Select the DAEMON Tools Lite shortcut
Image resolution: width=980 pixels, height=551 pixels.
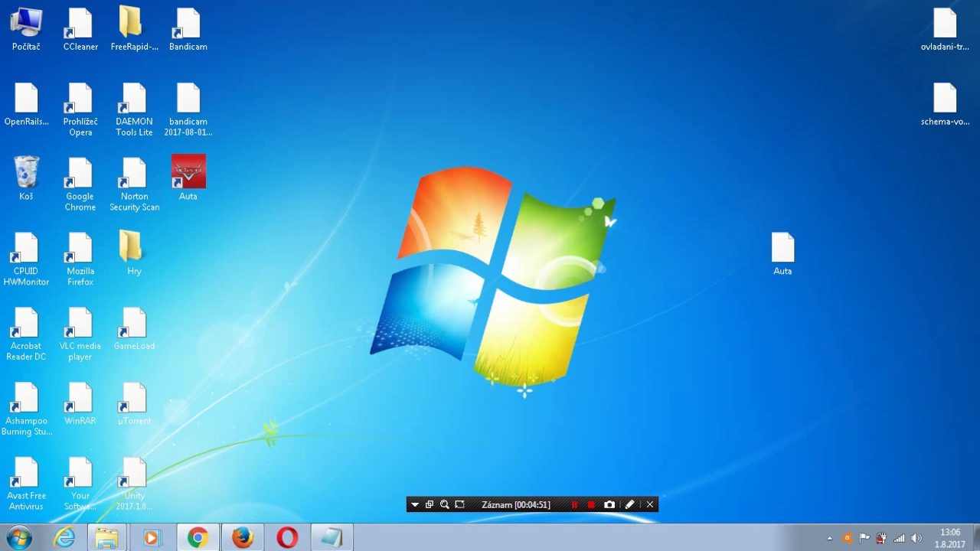(134, 110)
